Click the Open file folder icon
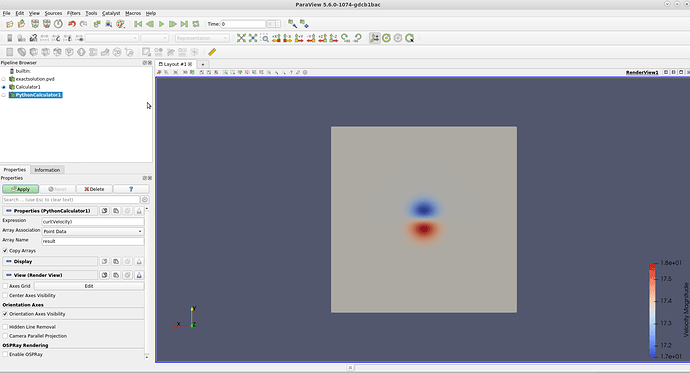This screenshot has height=373, width=690. pyautogui.click(x=9, y=24)
